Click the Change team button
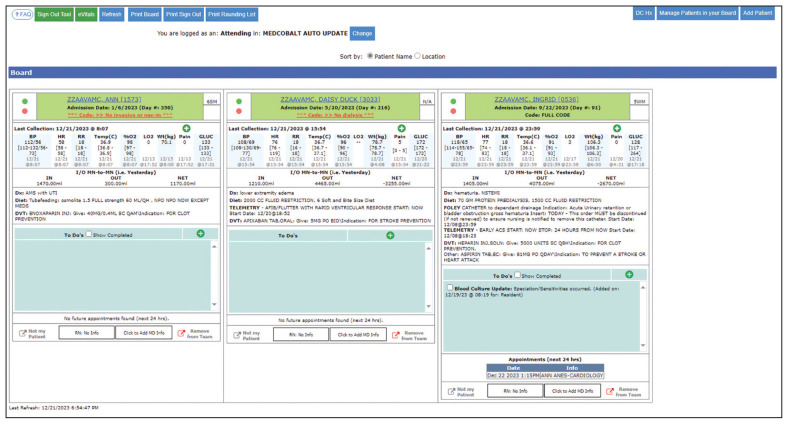Viewport: 788px width, 424px height. [x=362, y=34]
